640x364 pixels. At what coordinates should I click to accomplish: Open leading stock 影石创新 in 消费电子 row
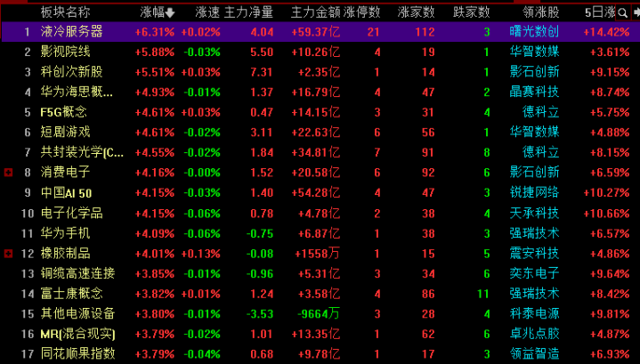(534, 172)
